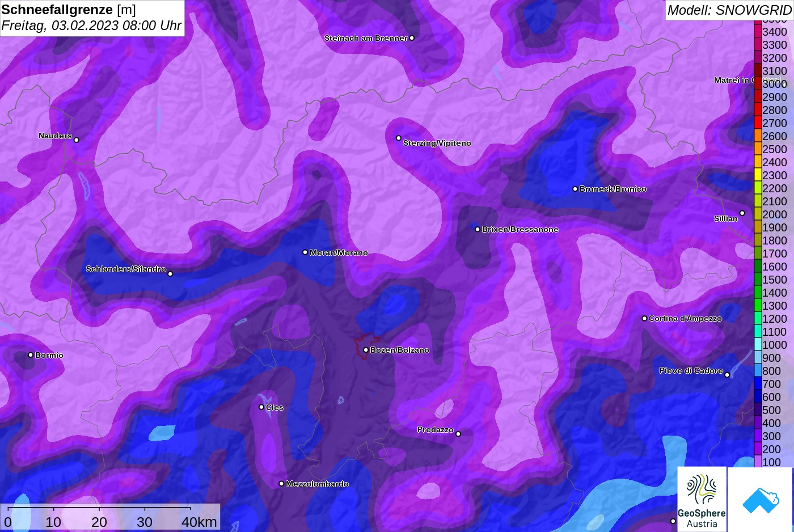
Task: Click the Schneefallgrenze [m] title
Action: [x=69, y=10]
